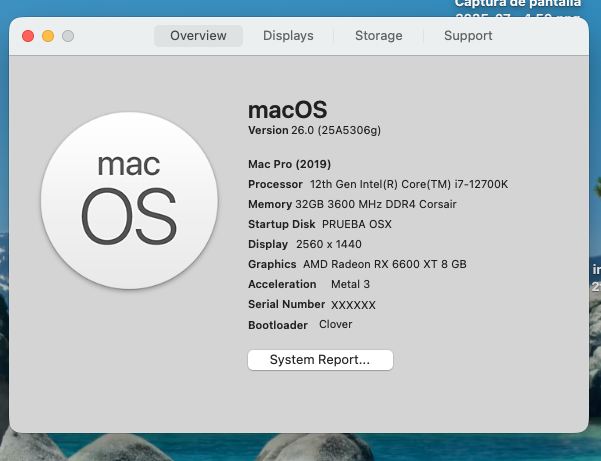601x461 pixels.
Task: Select the Mac Pro (2019) text
Action: click(x=289, y=164)
